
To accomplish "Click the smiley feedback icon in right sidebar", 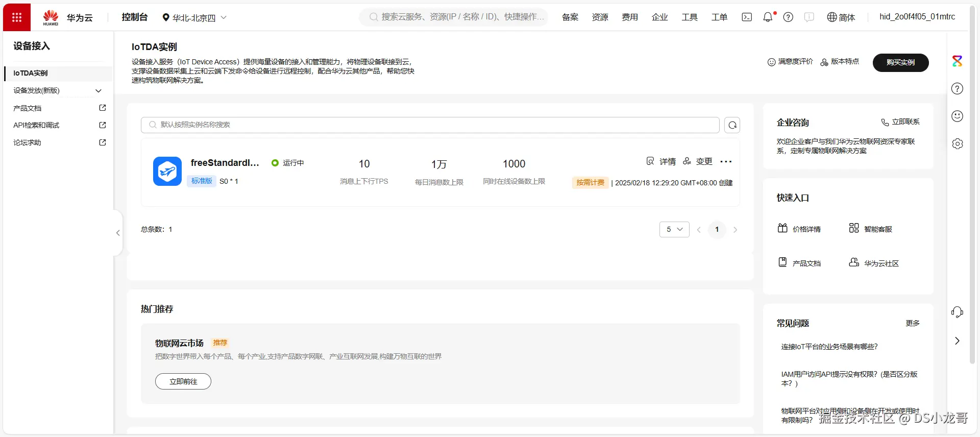I will point(958,116).
